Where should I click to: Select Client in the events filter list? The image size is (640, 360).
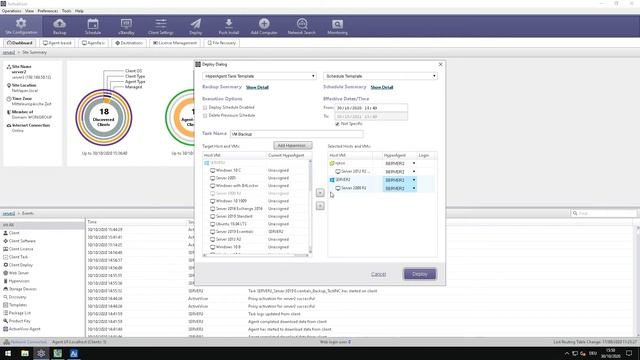click(14, 233)
